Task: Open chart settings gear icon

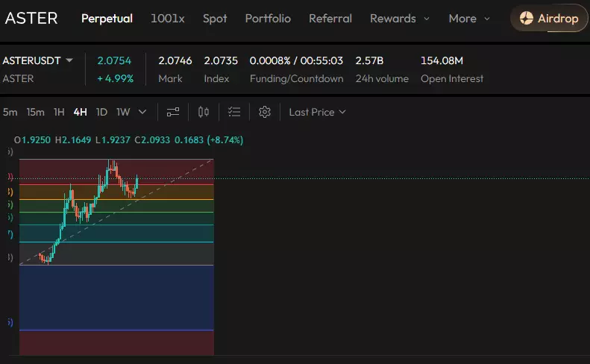Action: coord(264,112)
